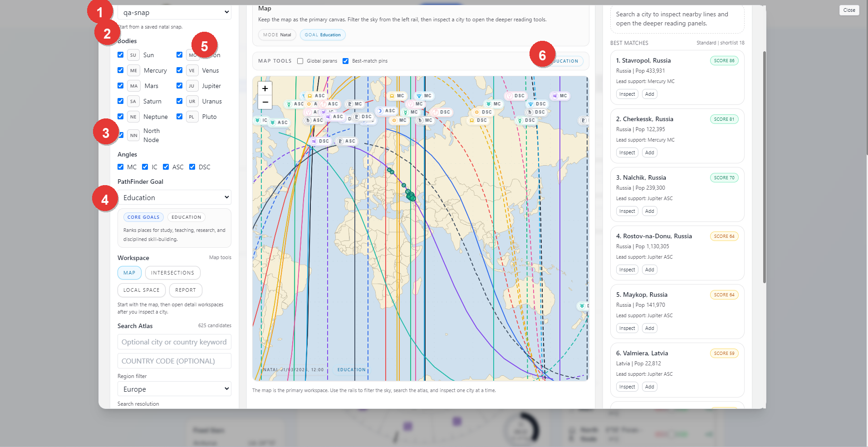The image size is (868, 447).
Task: Click the COUNTRY CODE input field
Action: [x=174, y=361]
